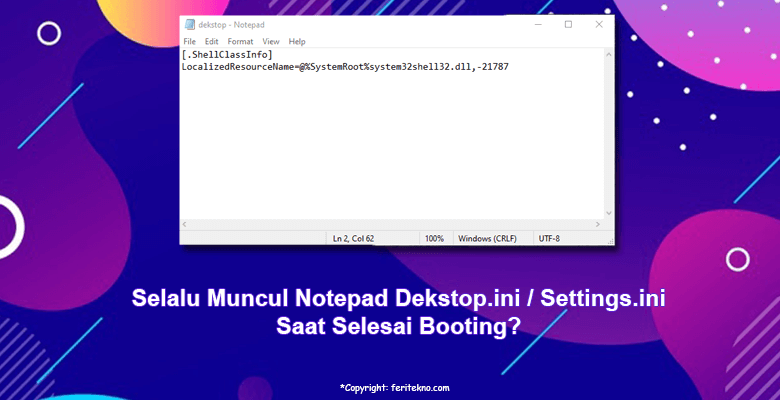Screen dimensions: 780x400
Task: Click the Notepad app icon in title bar
Action: (x=190, y=24)
